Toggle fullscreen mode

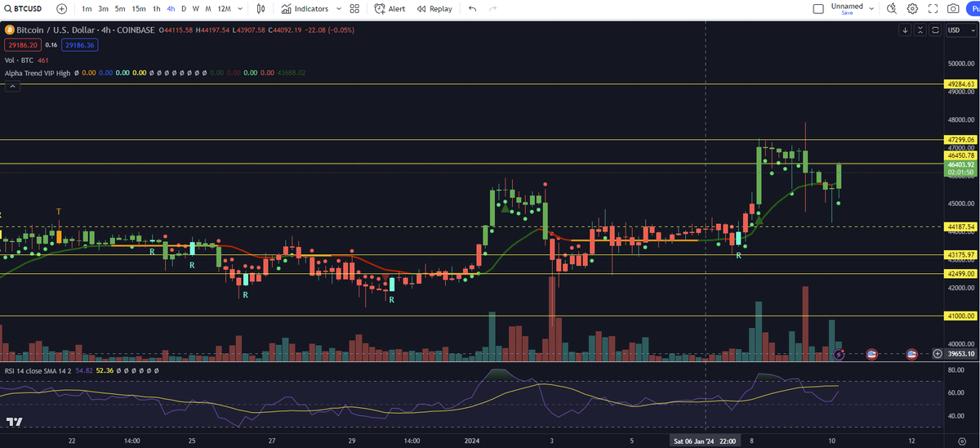tap(933, 8)
